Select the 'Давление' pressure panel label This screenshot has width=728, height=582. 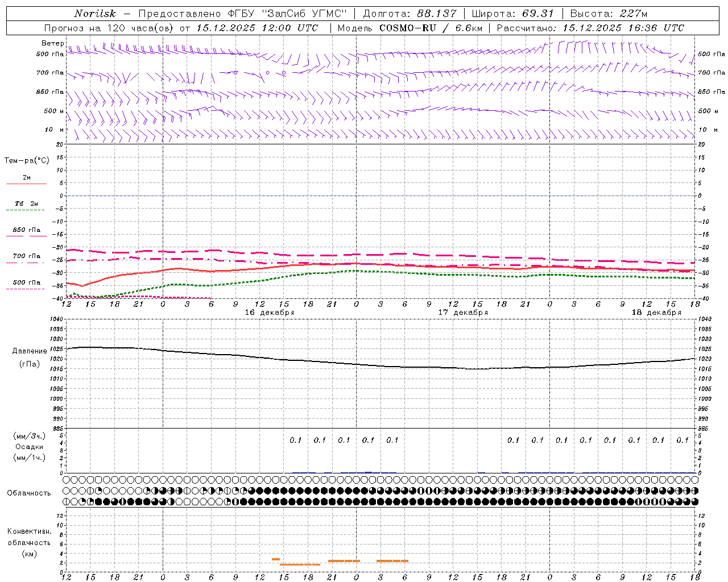[x=30, y=351]
